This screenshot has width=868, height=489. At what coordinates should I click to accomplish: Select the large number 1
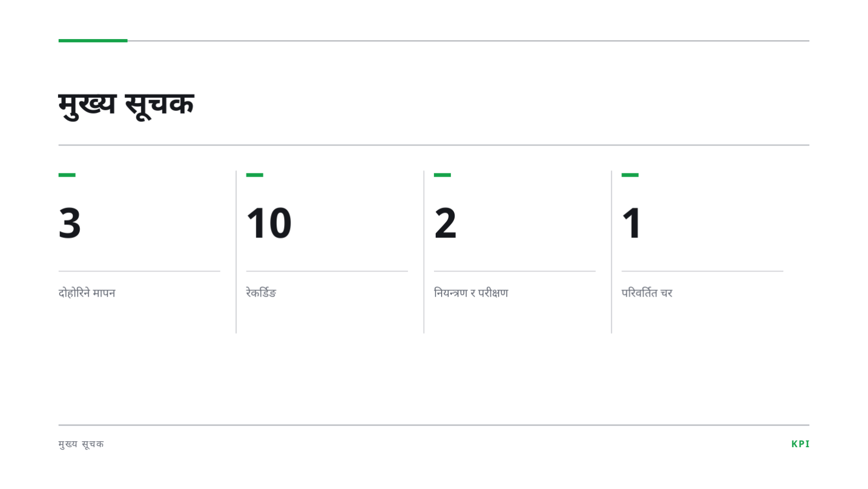click(632, 223)
